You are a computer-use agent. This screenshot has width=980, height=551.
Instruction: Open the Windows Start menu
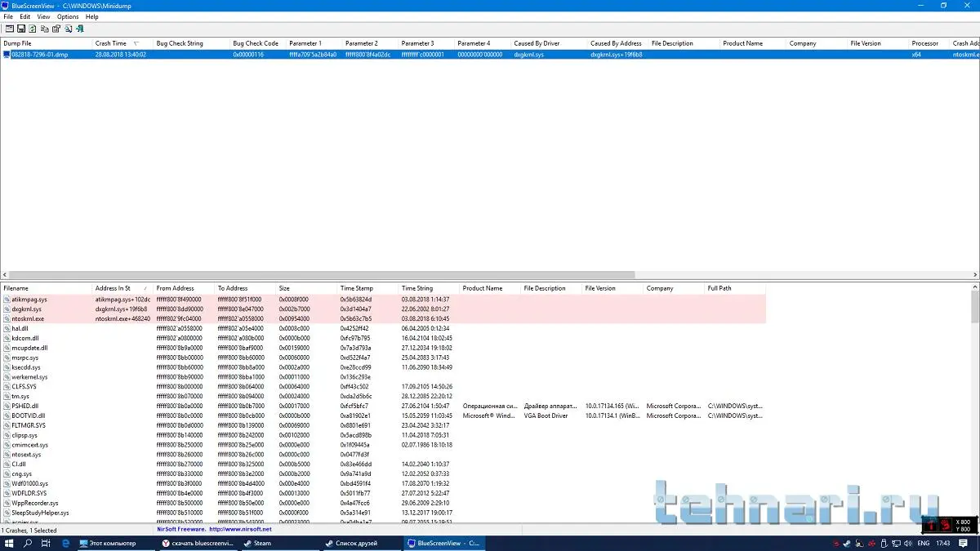[x=7, y=543]
